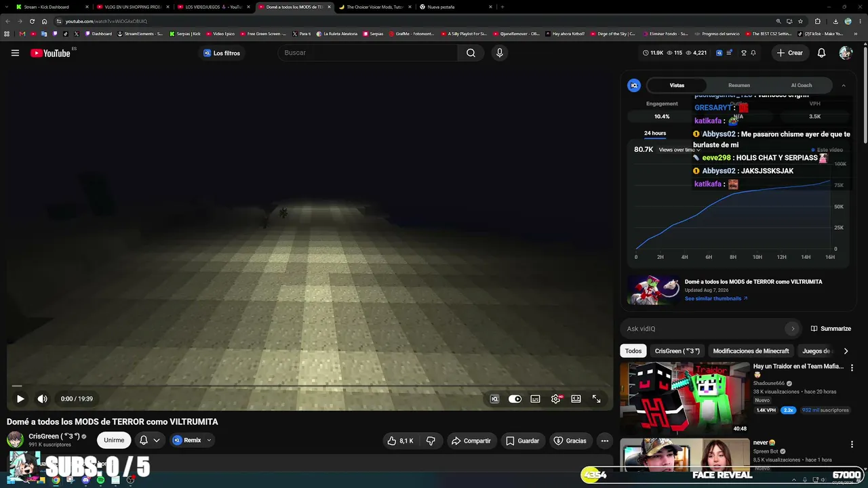Open the video thumbnail in vidIQ panel

tap(653, 289)
